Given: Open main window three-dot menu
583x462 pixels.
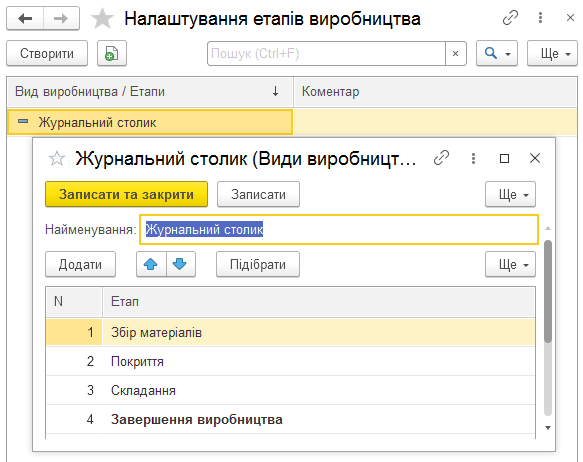Looking at the screenshot, I should coord(540,17).
